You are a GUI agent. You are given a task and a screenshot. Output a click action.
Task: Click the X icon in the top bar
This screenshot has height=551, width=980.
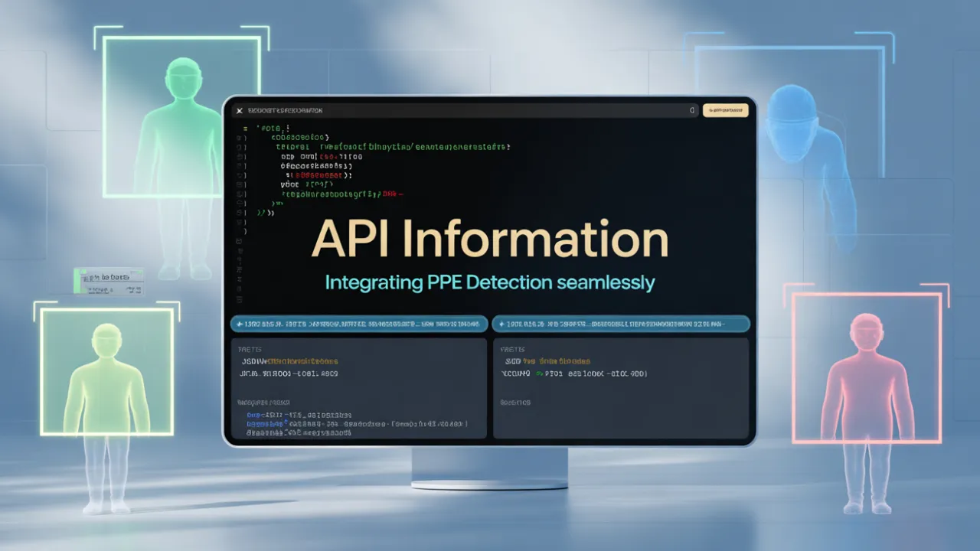pyautogui.click(x=240, y=110)
